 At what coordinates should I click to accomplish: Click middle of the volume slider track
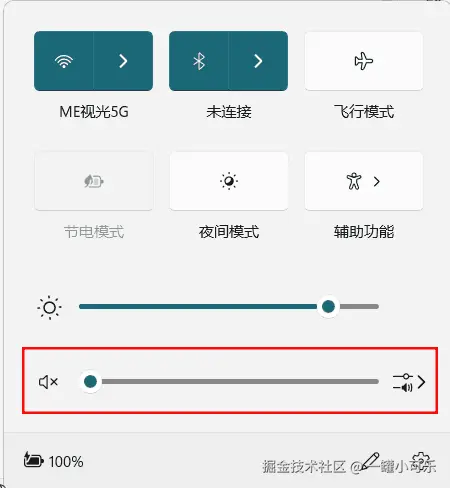229,381
